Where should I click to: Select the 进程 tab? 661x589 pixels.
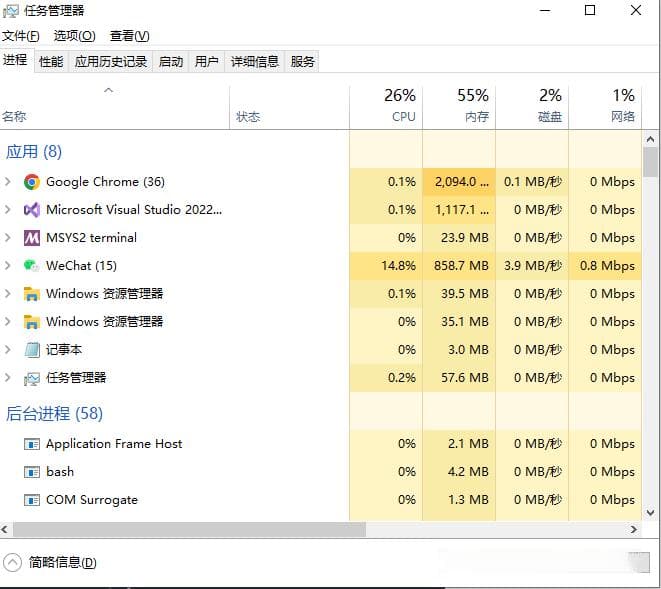click(16, 60)
